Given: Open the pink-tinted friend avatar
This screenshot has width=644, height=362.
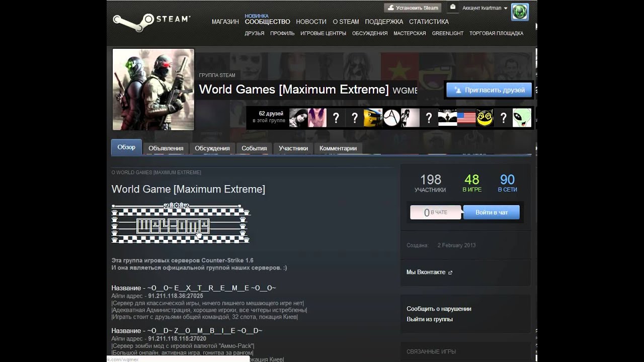Looking at the screenshot, I should coord(317,118).
